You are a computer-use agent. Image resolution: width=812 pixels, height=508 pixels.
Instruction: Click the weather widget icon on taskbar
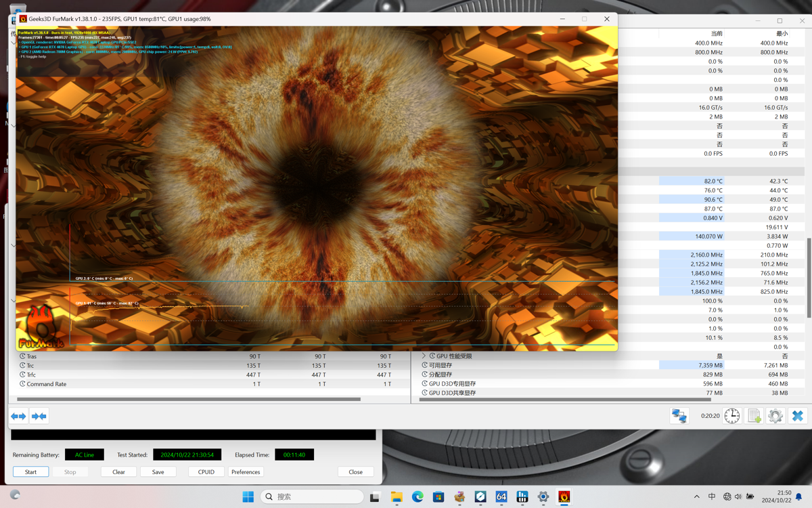click(x=15, y=495)
